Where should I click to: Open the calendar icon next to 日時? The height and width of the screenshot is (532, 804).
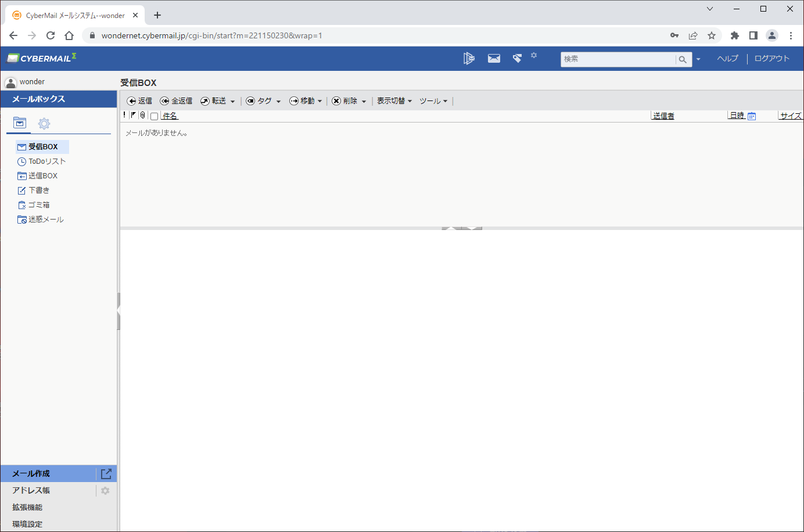(752, 116)
